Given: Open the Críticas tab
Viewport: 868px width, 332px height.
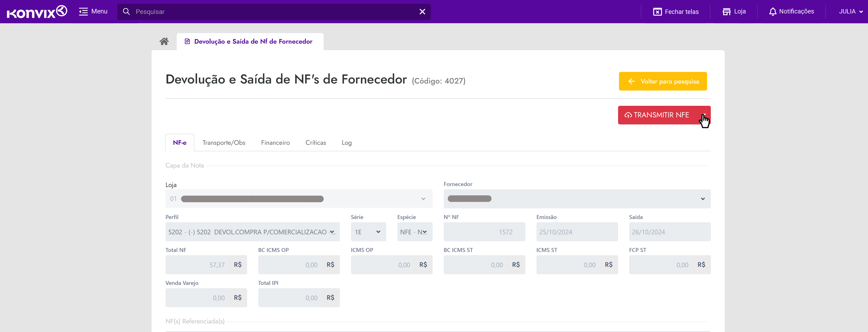Looking at the screenshot, I should pos(315,143).
